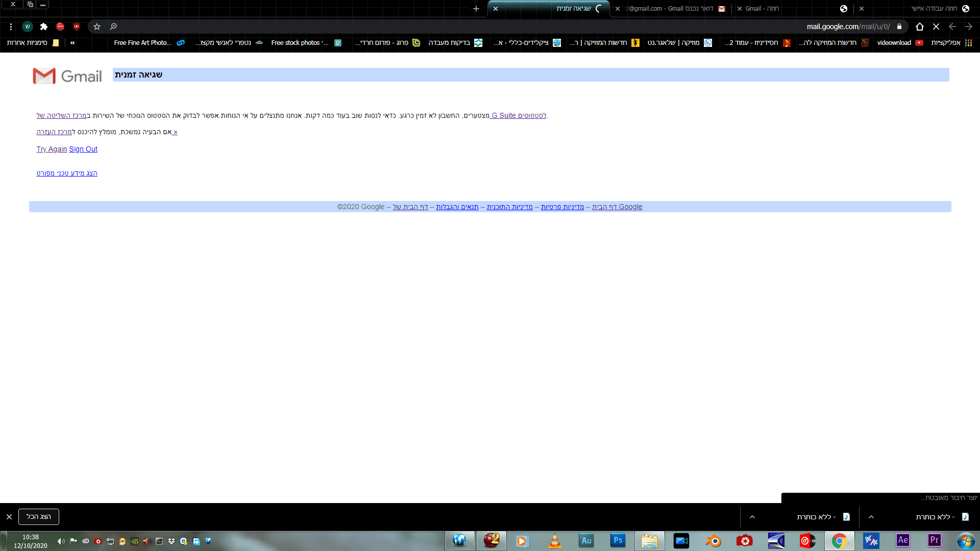Expand the first download item's chevron menu
The height and width of the screenshot is (551, 980).
(x=871, y=517)
